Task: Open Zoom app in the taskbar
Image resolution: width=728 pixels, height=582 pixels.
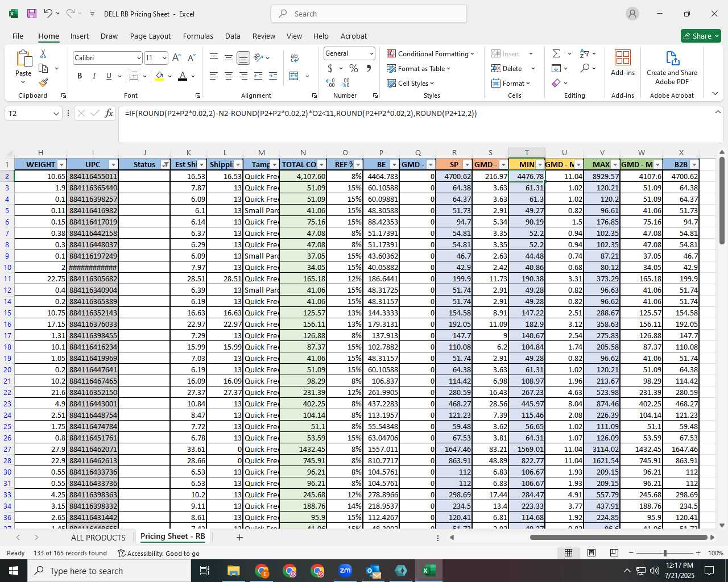Action: [345, 571]
